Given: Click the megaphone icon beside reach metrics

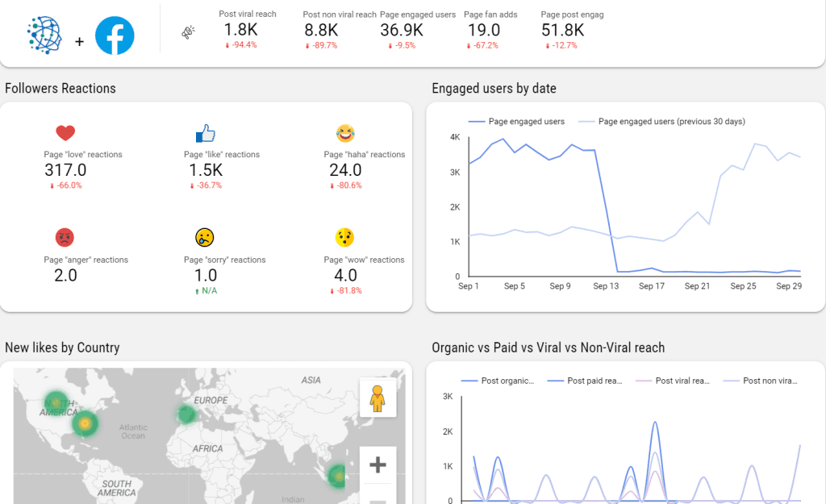Looking at the screenshot, I should [x=189, y=32].
